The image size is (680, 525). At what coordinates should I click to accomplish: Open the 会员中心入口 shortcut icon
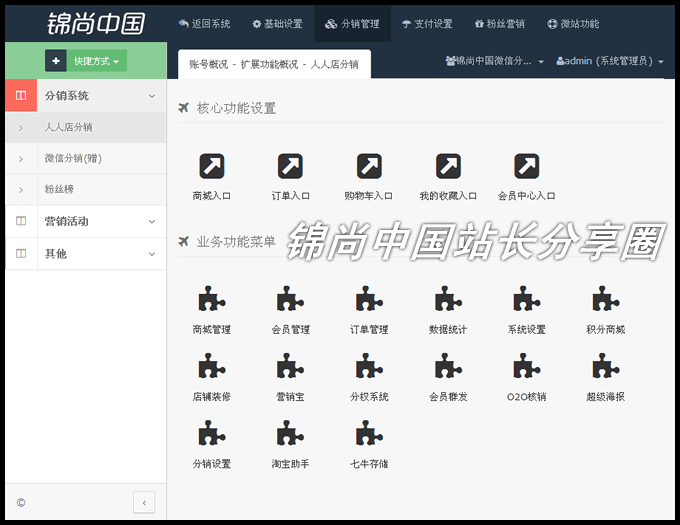point(526,166)
